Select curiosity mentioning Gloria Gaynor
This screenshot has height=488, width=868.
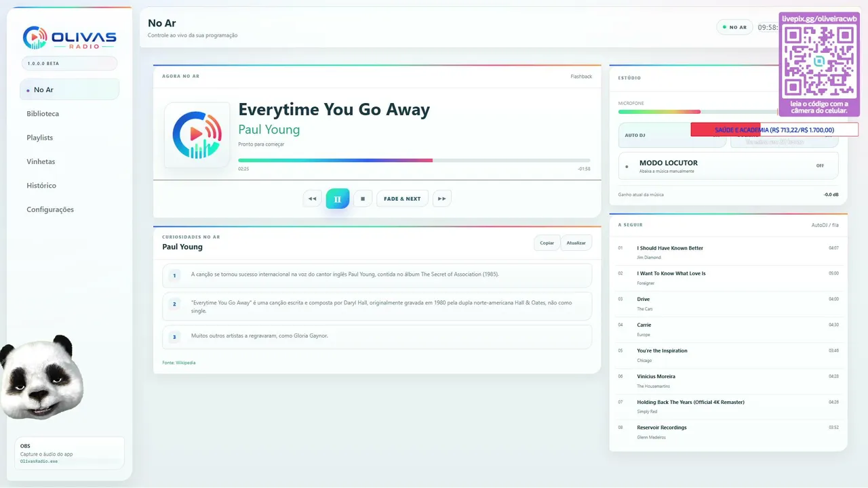click(x=377, y=336)
